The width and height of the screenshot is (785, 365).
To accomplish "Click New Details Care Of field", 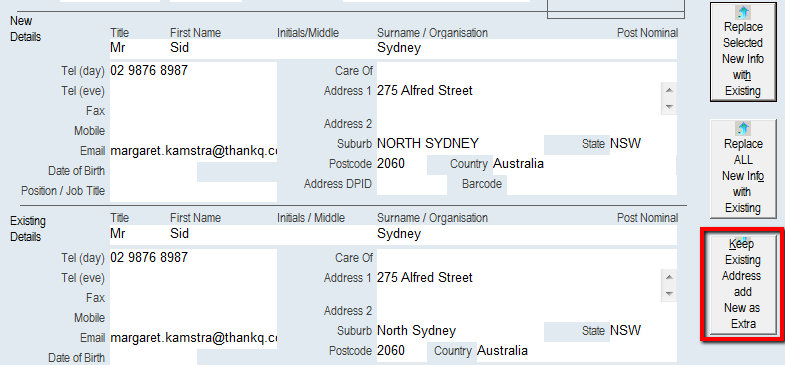I will click(x=527, y=71).
